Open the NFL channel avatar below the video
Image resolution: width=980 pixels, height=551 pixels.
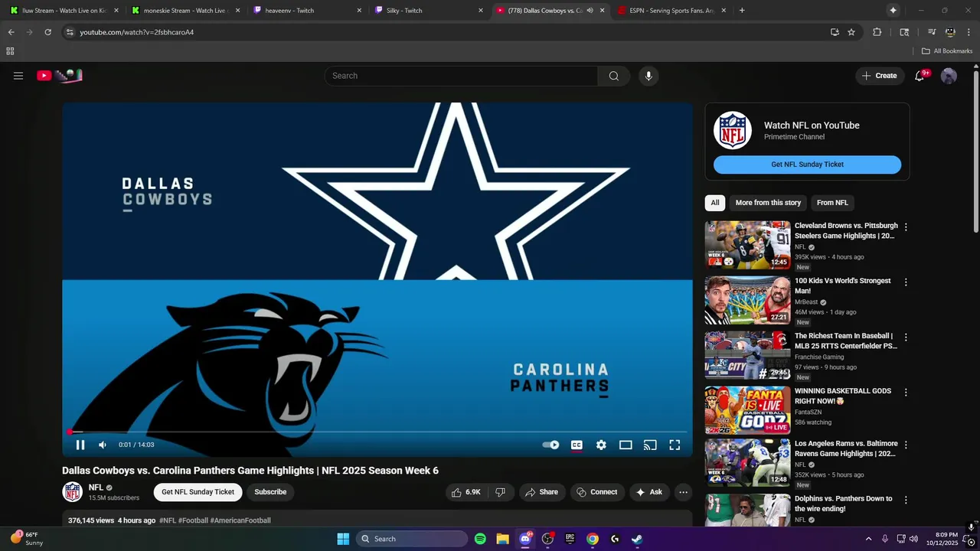click(x=73, y=492)
